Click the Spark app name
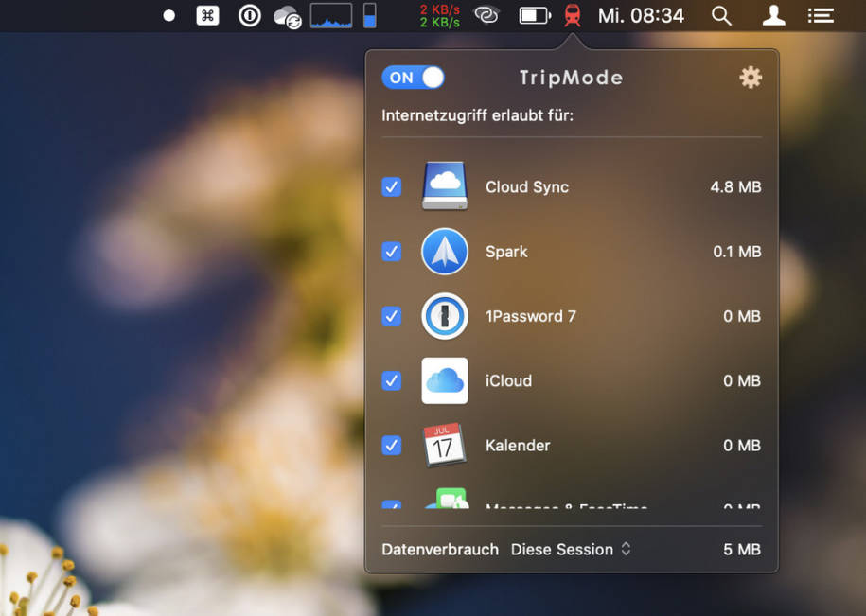The width and height of the screenshot is (866, 616). [506, 253]
